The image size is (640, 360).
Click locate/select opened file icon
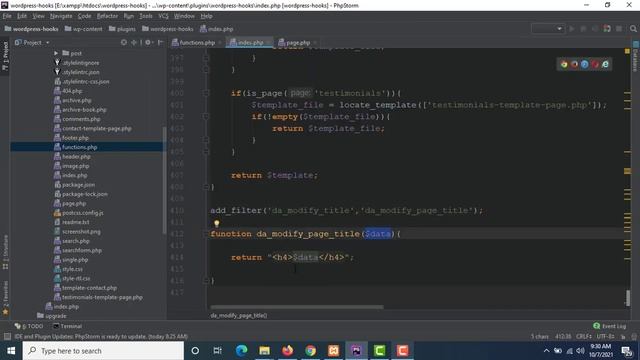(124, 42)
